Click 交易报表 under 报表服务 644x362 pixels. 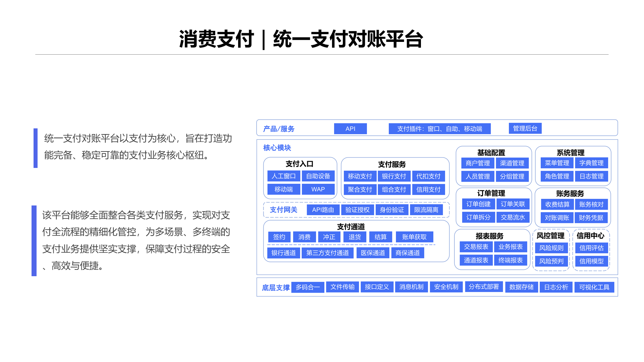coord(476,247)
